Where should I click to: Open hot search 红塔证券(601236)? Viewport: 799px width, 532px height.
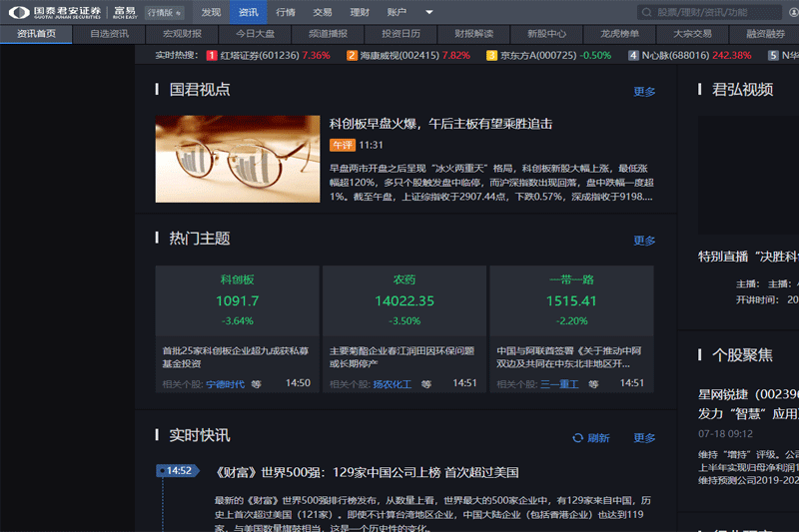coord(260,56)
